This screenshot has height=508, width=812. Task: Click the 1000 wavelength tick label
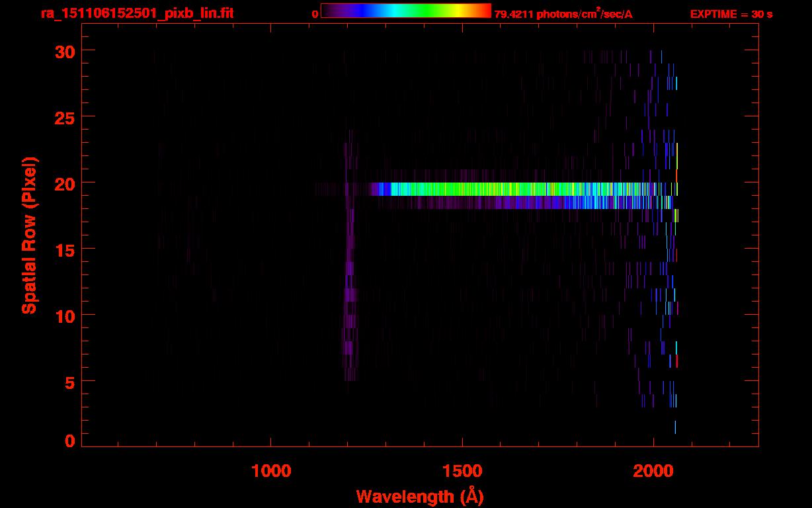pyautogui.click(x=271, y=471)
